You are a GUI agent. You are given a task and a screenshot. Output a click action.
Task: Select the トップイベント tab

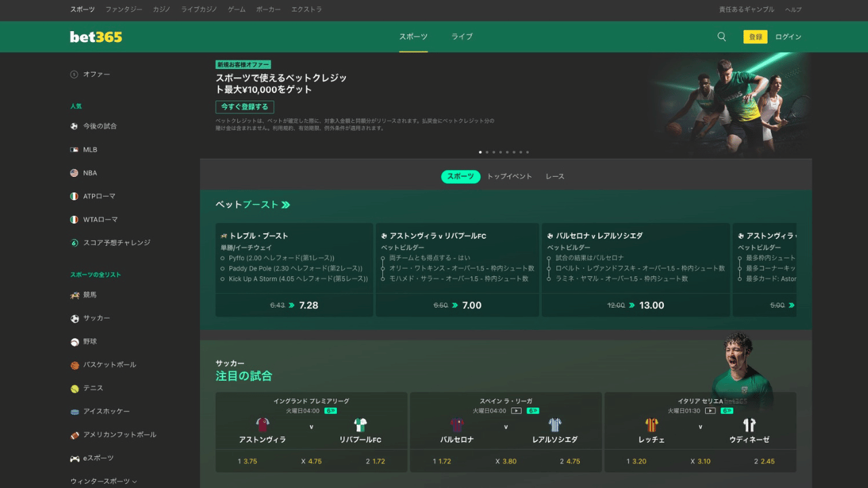click(x=509, y=176)
